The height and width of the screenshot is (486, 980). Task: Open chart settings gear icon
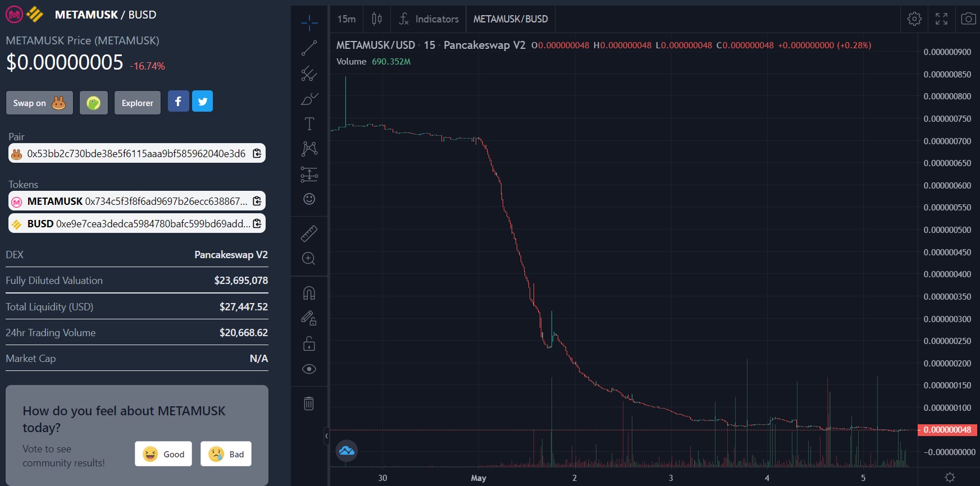tap(914, 19)
